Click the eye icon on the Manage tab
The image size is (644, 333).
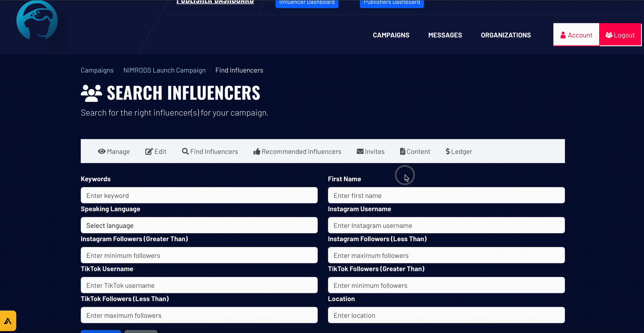pyautogui.click(x=102, y=151)
